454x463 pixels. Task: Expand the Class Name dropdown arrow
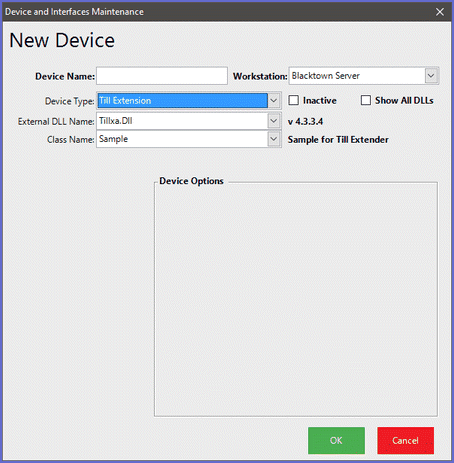pyautogui.click(x=274, y=139)
